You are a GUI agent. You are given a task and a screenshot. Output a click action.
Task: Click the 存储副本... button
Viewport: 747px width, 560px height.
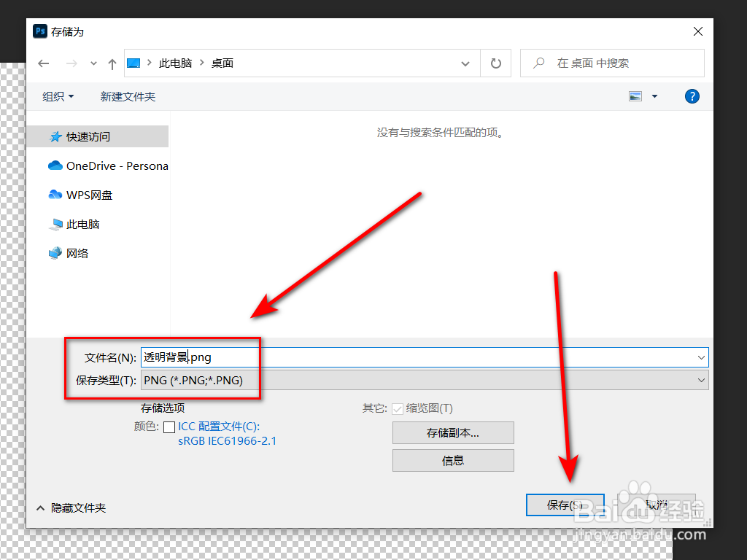click(x=453, y=433)
